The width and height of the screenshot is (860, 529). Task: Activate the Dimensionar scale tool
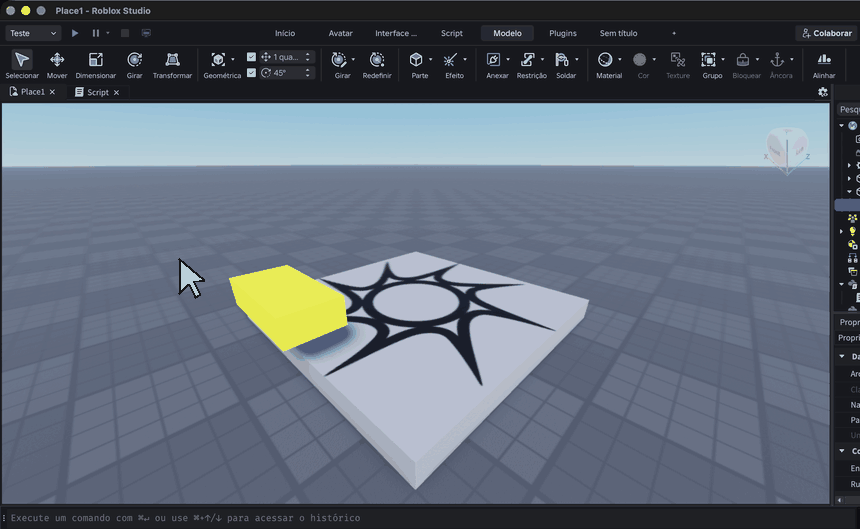coord(95,65)
